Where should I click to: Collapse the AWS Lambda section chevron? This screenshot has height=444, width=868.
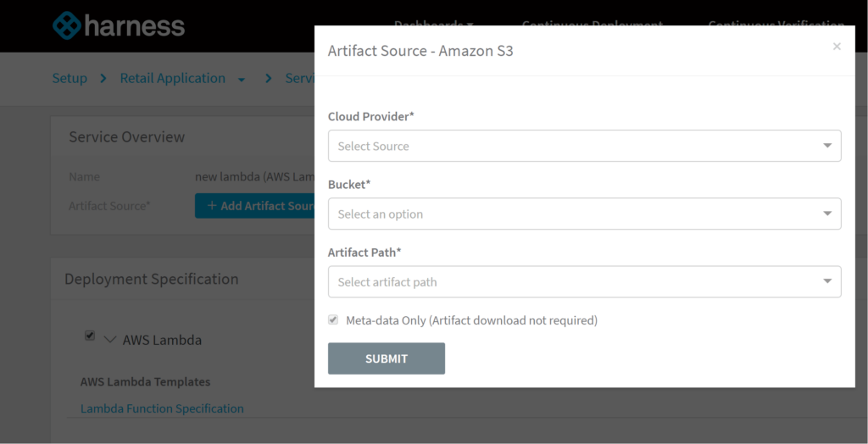(x=109, y=340)
